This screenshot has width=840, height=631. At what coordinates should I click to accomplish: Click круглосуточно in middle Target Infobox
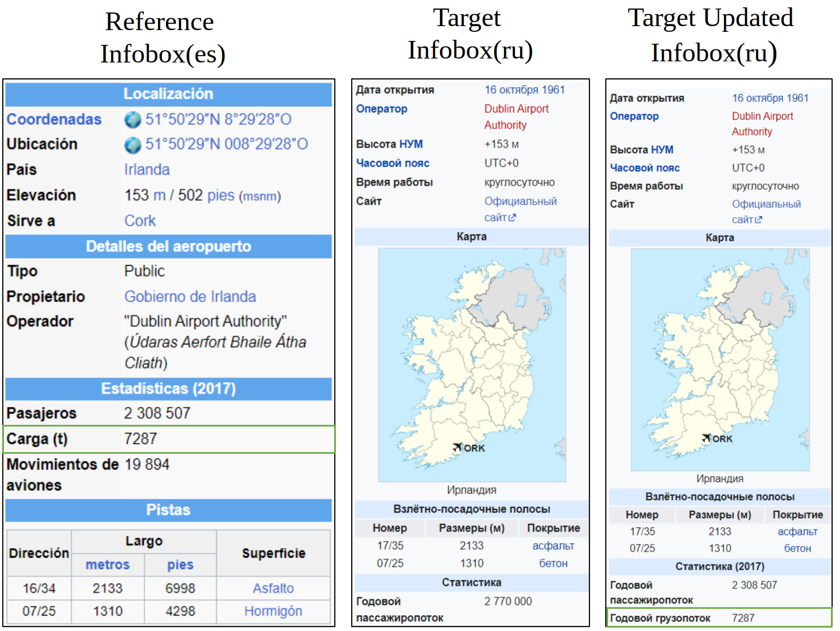pyautogui.click(x=519, y=182)
